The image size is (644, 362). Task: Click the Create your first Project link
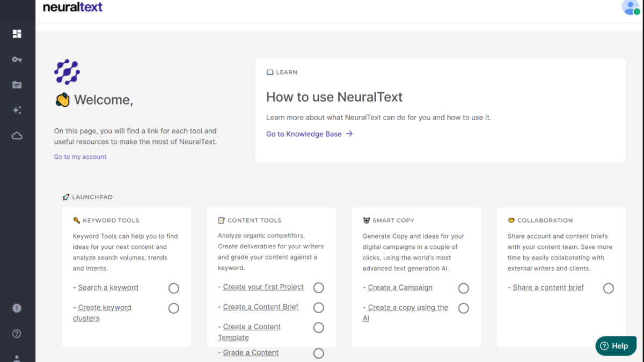263,287
